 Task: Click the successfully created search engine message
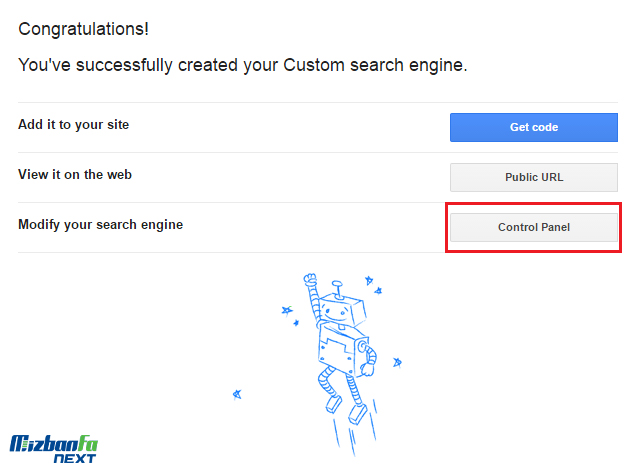243,66
